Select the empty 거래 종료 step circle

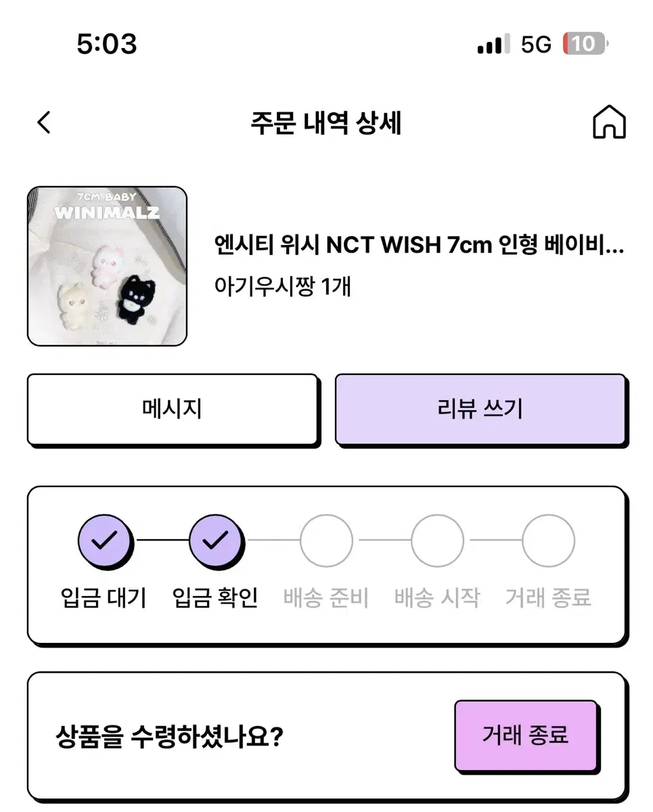[548, 540]
